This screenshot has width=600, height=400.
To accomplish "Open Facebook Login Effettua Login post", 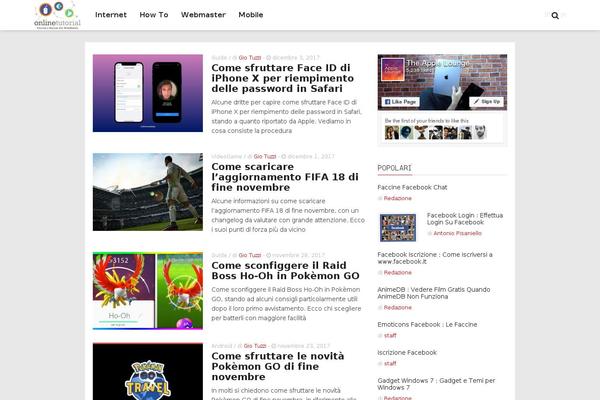I will [x=465, y=219].
